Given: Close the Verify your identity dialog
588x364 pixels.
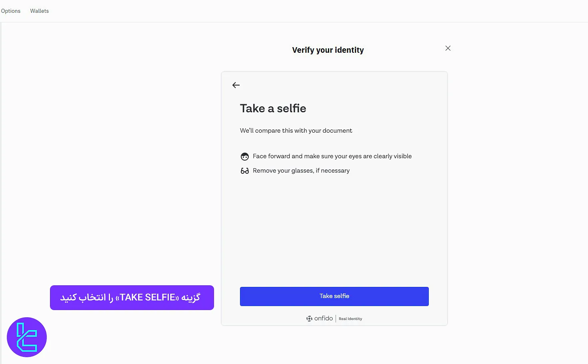Looking at the screenshot, I should point(448,48).
